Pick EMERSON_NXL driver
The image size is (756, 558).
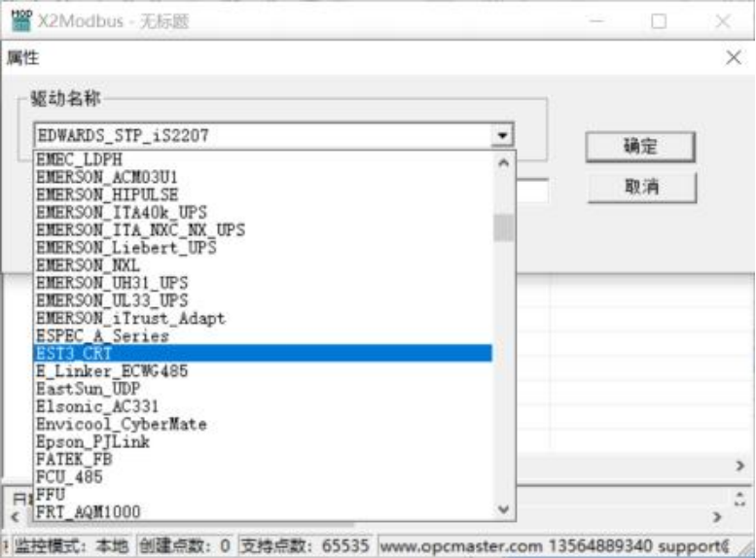(x=264, y=265)
